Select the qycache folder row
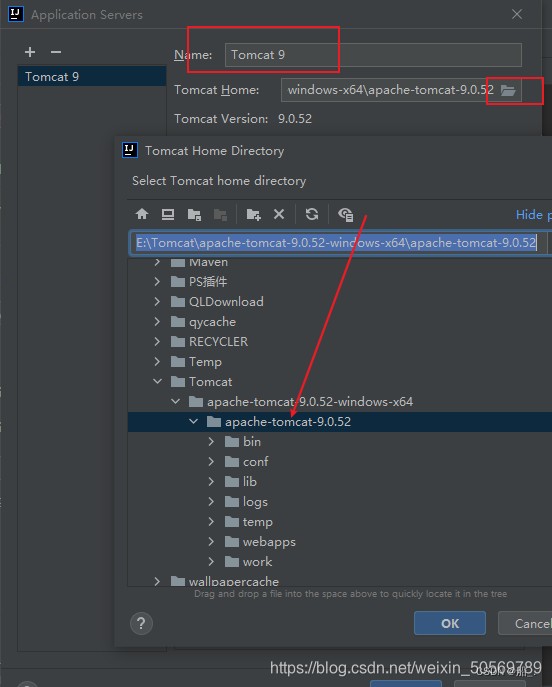 tap(340, 322)
